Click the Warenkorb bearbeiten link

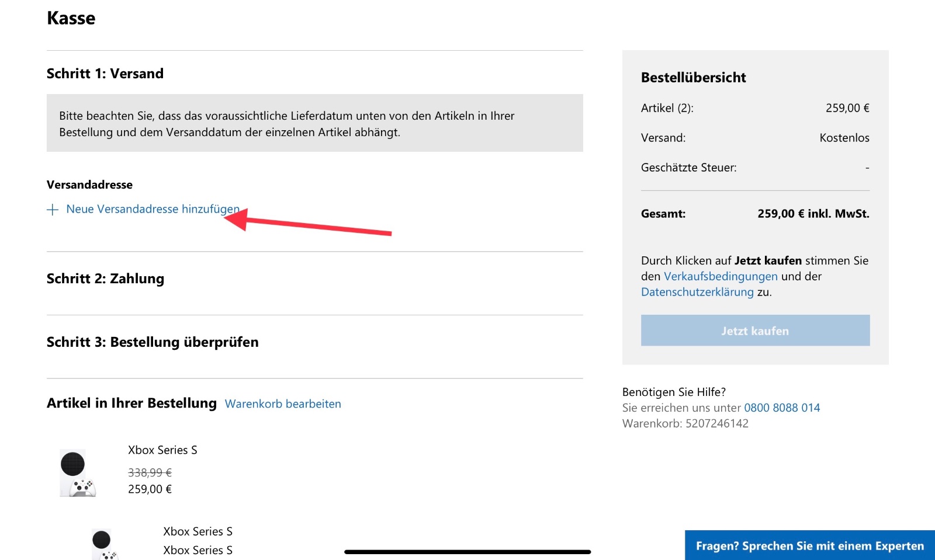(x=283, y=404)
